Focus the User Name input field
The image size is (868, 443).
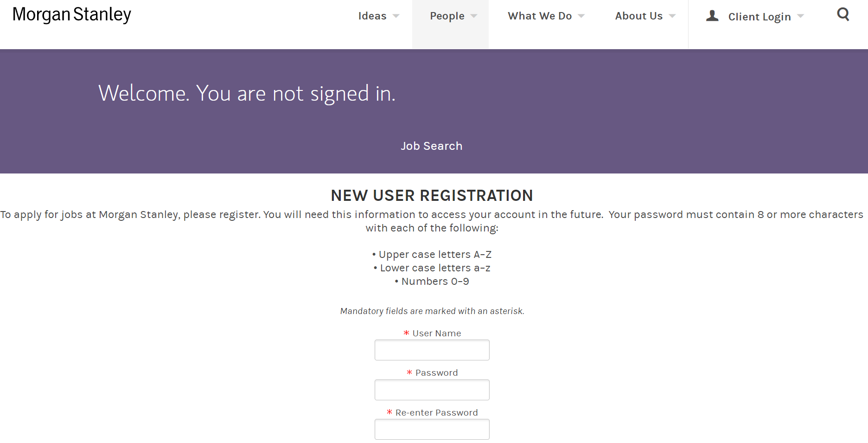coord(432,350)
